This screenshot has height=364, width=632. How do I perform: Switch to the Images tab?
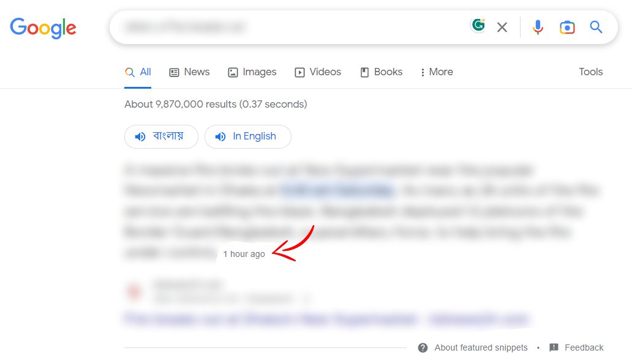tap(252, 72)
